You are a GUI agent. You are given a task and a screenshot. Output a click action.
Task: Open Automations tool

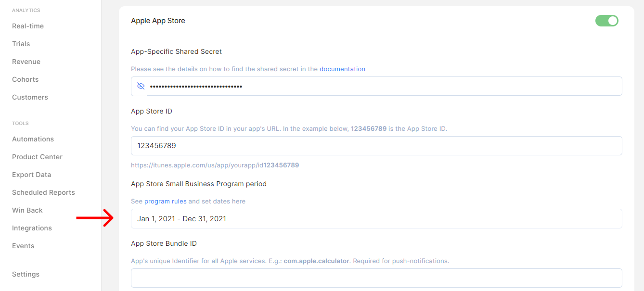pos(33,139)
